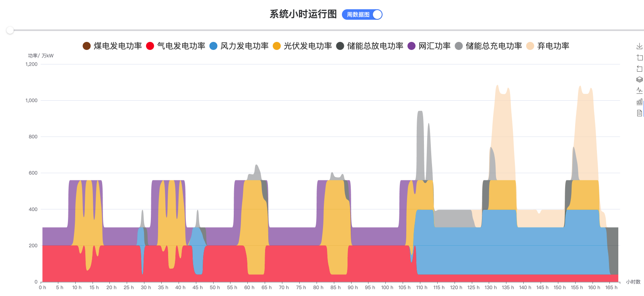This screenshot has height=296, width=644.
Task: Click the orange 弃电功率 legend swatch
Action: 530,46
